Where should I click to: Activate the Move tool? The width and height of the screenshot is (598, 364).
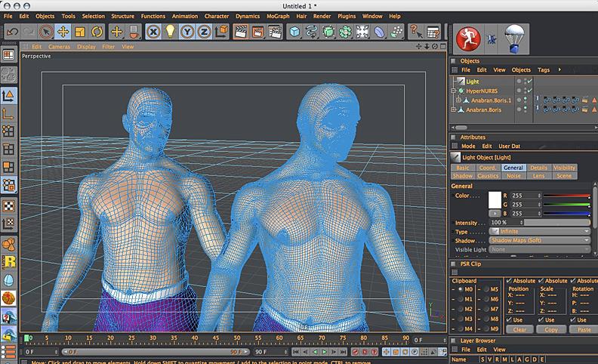coord(63,32)
